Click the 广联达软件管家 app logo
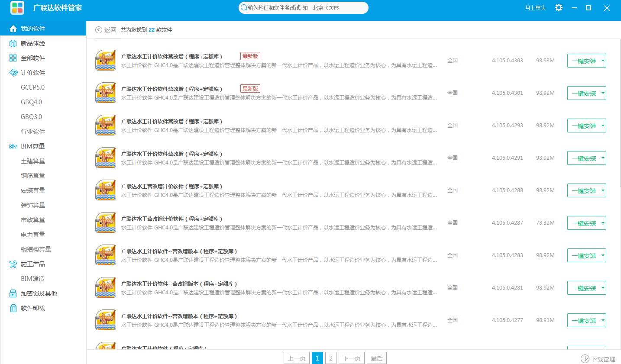Image resolution: width=621 pixels, height=364 pixels. click(x=17, y=8)
